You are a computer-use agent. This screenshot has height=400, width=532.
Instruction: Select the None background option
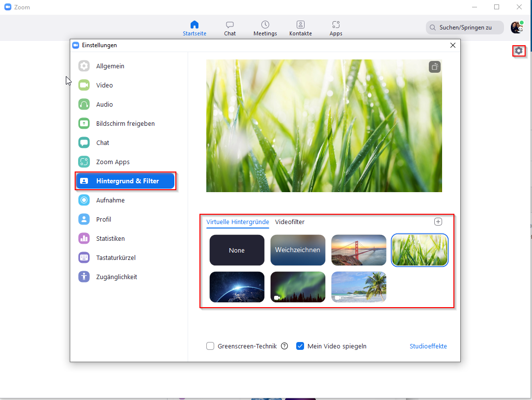coord(237,250)
